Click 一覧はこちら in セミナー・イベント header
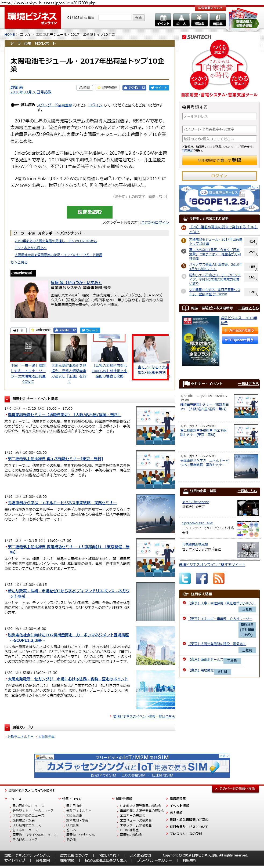This screenshot has height=868, width=264. pos(248,384)
